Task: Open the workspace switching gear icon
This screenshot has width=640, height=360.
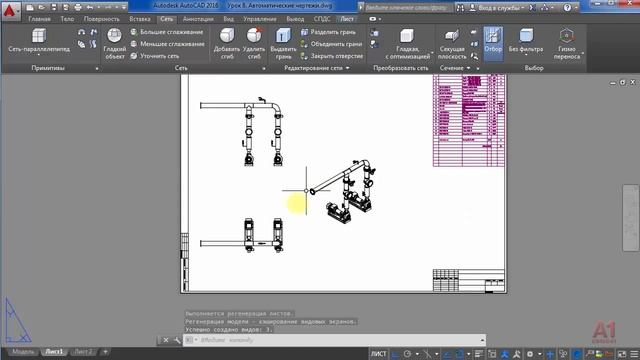Action: [x=530, y=353]
